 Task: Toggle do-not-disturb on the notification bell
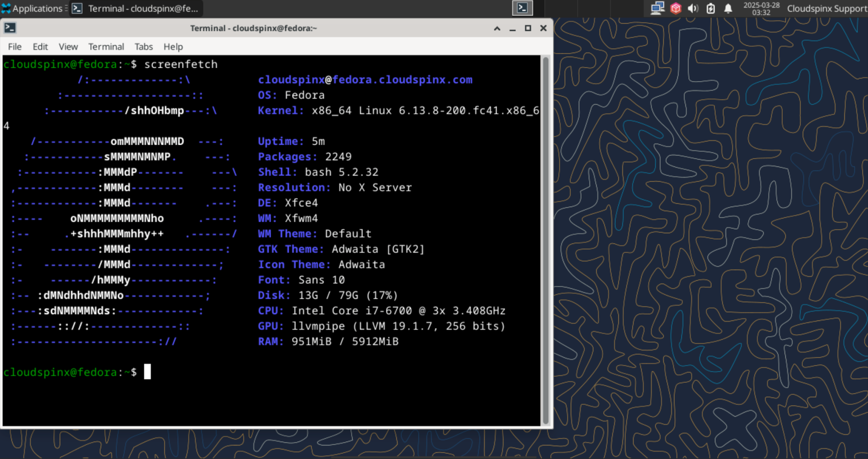(729, 8)
